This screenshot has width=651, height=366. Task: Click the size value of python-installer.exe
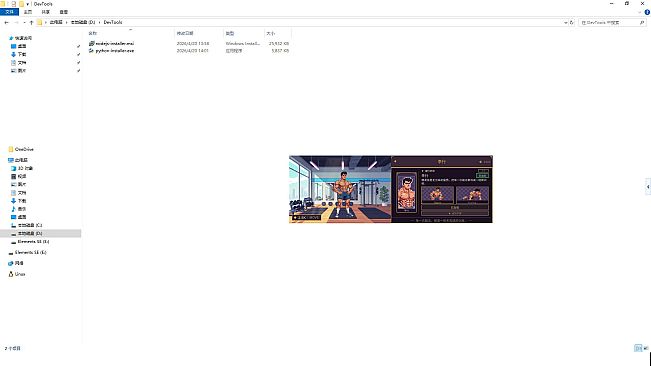(x=280, y=51)
